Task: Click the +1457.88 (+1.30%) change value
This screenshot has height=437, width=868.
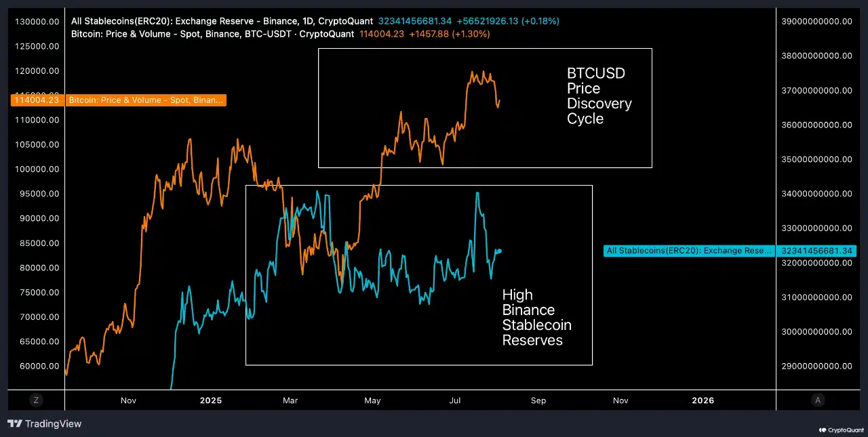Action: coord(449,34)
